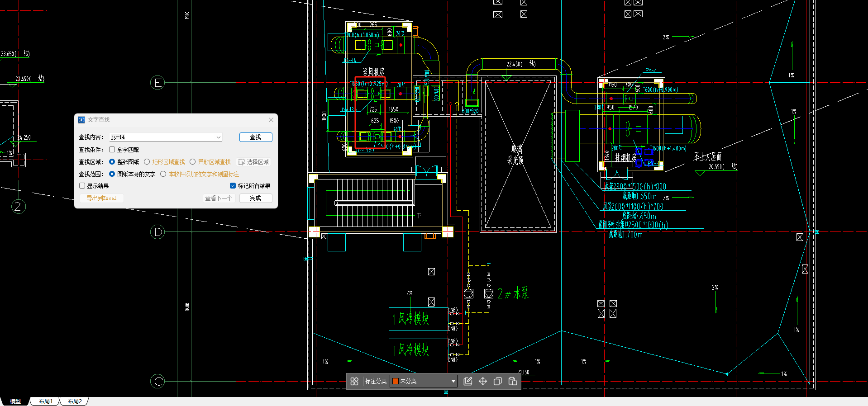Click the 送风机房 room label
Viewport: 868px width, 406px height.
[x=373, y=72]
